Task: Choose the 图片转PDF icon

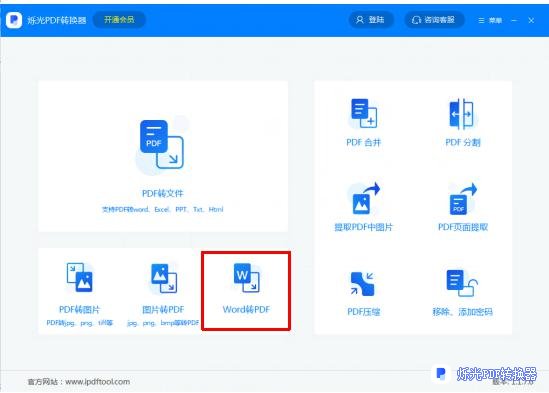Action: coord(164,278)
